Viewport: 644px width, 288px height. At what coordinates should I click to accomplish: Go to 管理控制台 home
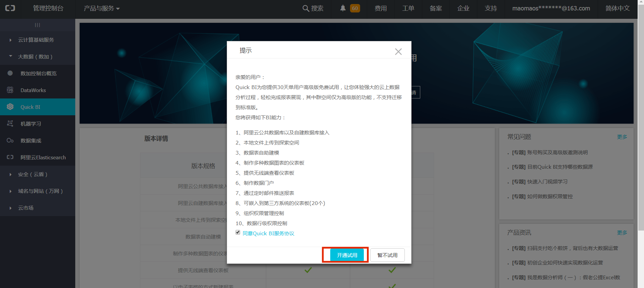tap(48, 8)
